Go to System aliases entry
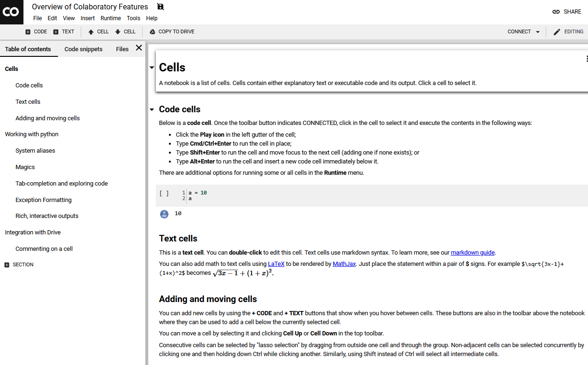The height and width of the screenshot is (365, 588). (35, 151)
